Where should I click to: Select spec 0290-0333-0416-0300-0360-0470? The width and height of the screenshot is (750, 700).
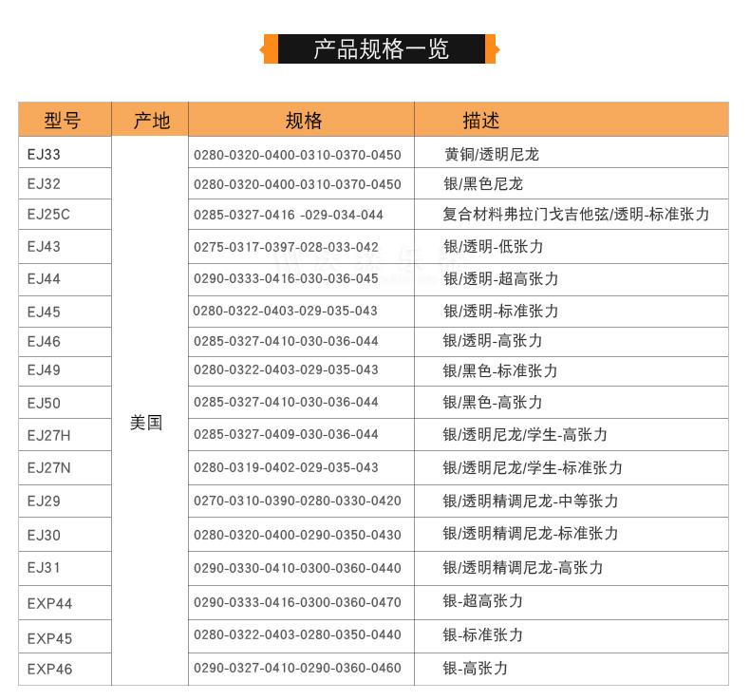297,602
